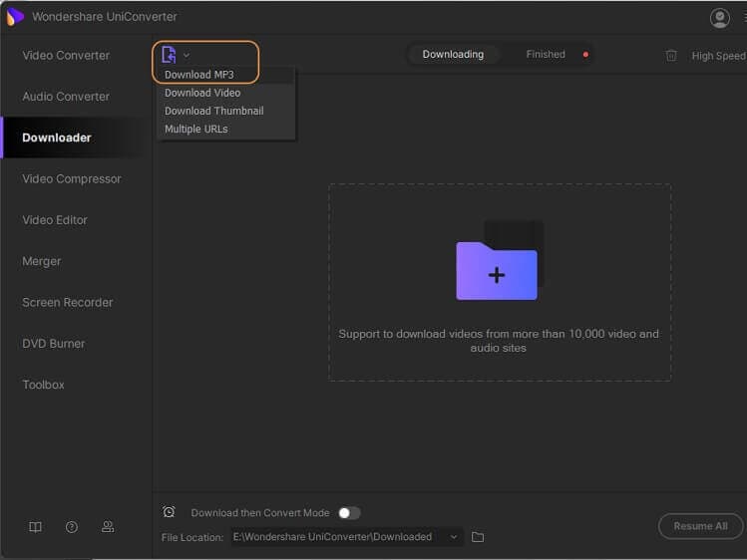747x560 pixels.
Task: Expand the download options chevron
Action: pos(187,55)
